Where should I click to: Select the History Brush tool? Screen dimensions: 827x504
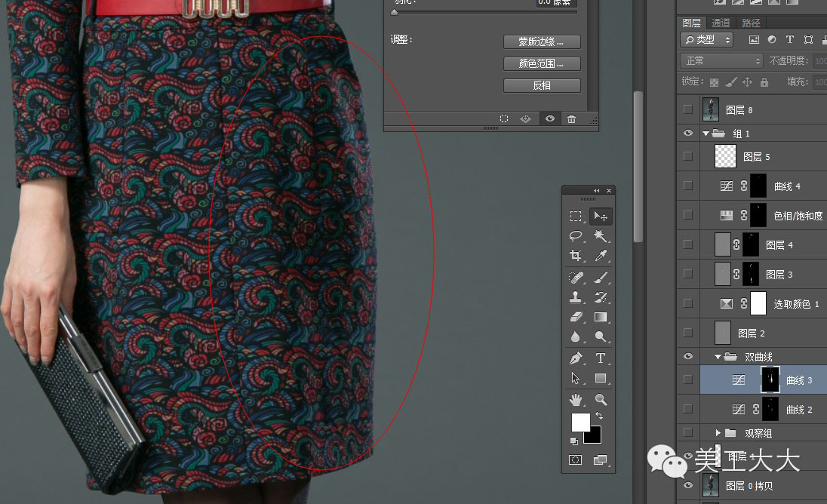[x=600, y=297]
